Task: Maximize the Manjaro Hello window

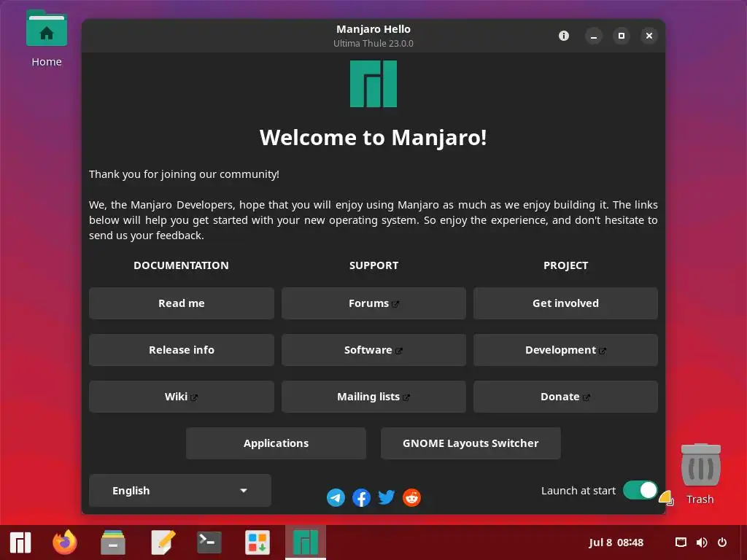Action: point(622,36)
